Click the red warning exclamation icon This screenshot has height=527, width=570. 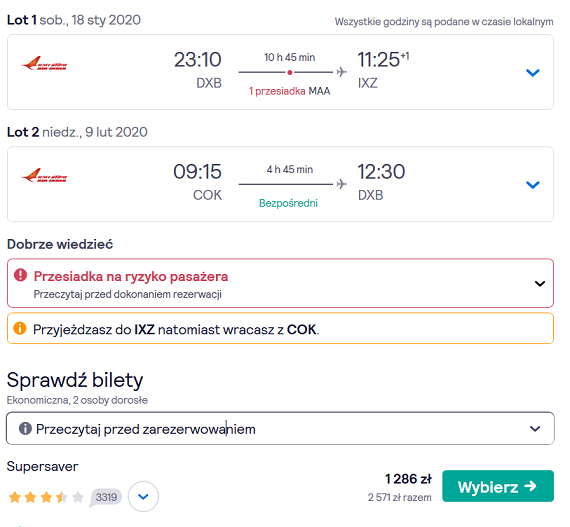[x=20, y=275]
